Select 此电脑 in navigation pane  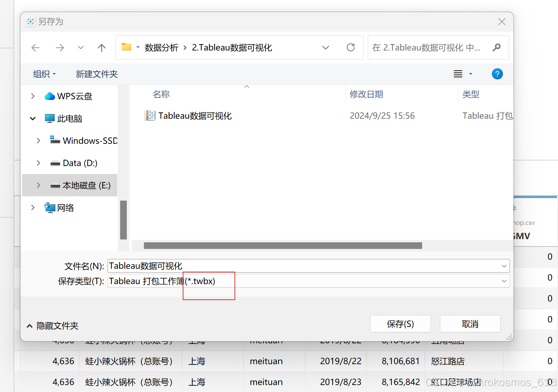[x=64, y=119]
